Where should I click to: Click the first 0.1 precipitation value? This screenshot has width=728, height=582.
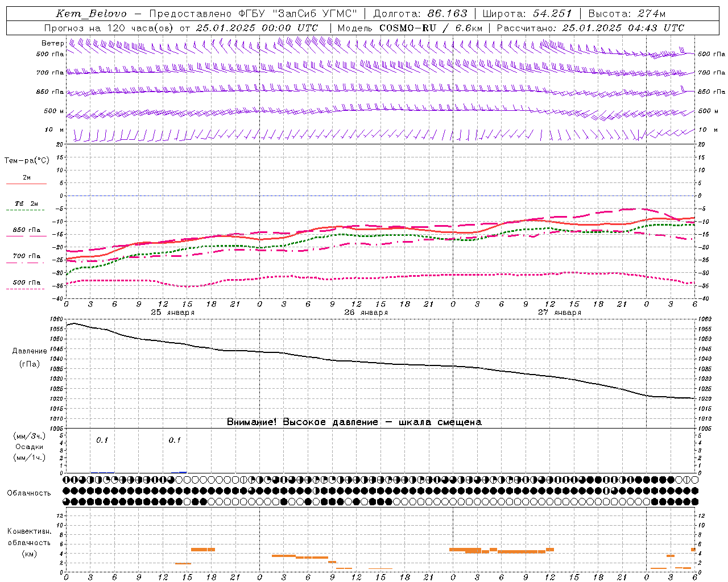click(x=102, y=440)
